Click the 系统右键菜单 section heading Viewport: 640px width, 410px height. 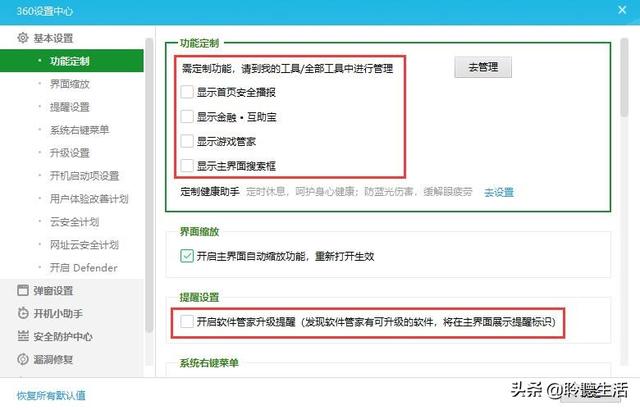[209, 363]
